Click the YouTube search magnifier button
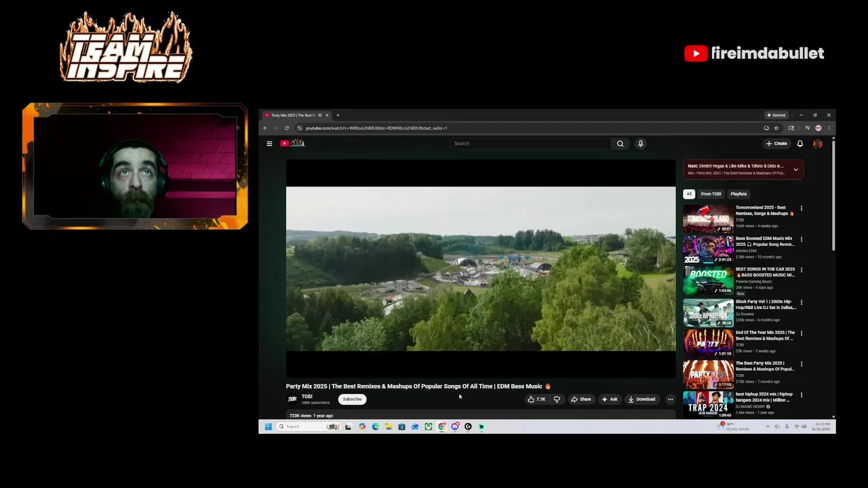 click(x=620, y=144)
